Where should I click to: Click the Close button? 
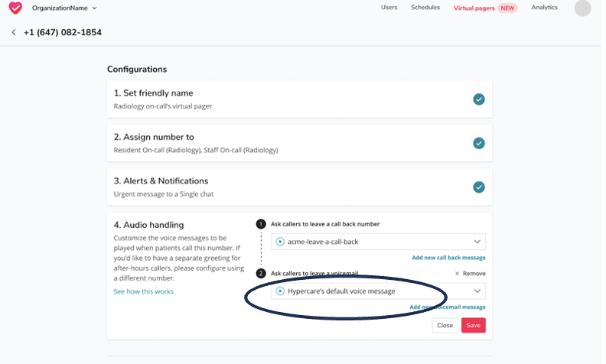pos(445,325)
